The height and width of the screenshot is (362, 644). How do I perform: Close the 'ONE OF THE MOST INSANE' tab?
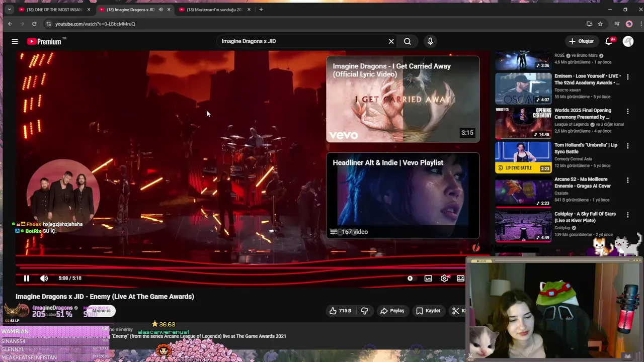(89, 10)
